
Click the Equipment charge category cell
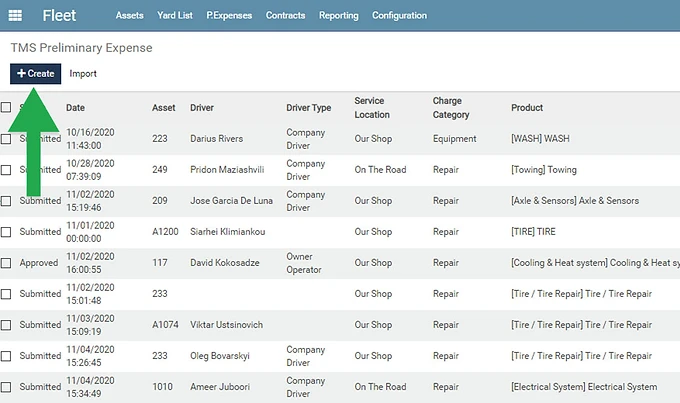tap(454, 139)
